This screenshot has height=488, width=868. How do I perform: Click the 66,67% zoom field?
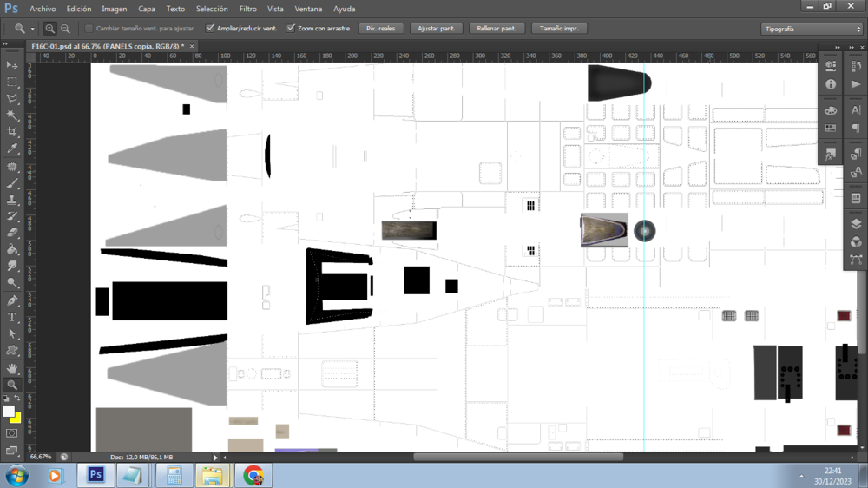41,457
